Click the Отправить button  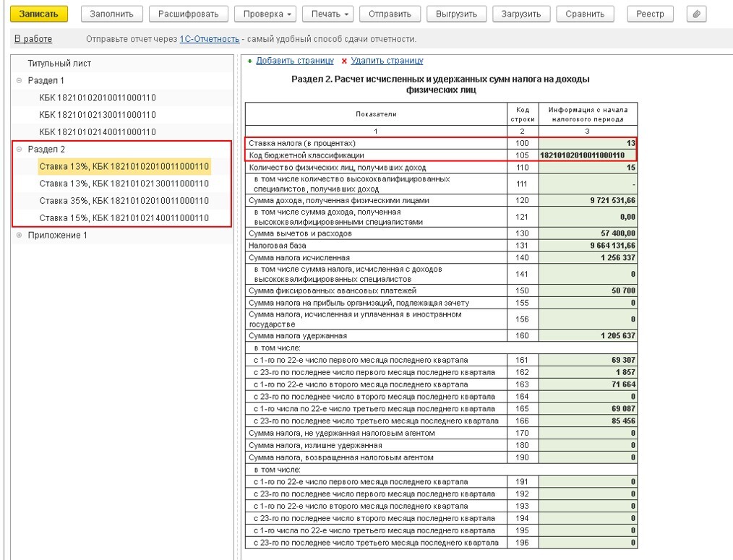coord(390,14)
